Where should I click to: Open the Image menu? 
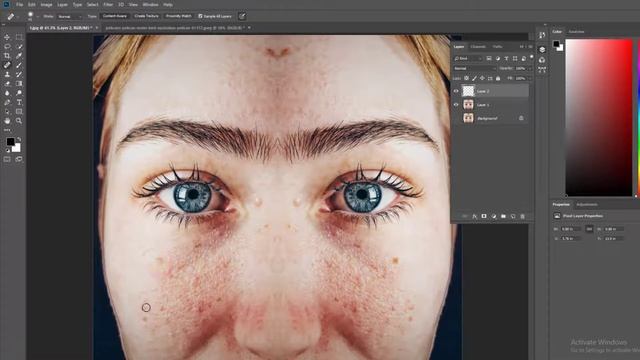[46, 4]
